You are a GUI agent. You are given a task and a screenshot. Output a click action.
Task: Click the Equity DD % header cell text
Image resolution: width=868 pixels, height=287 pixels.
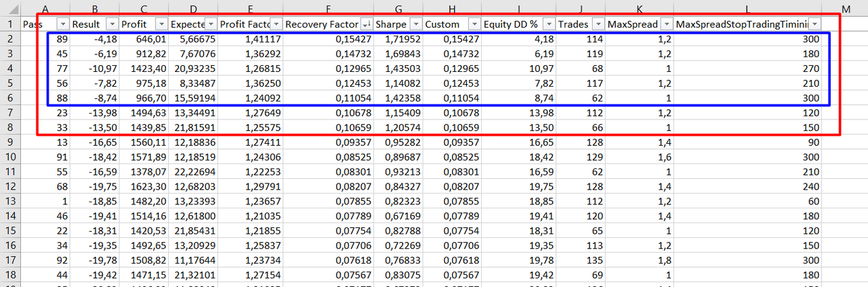point(511,24)
